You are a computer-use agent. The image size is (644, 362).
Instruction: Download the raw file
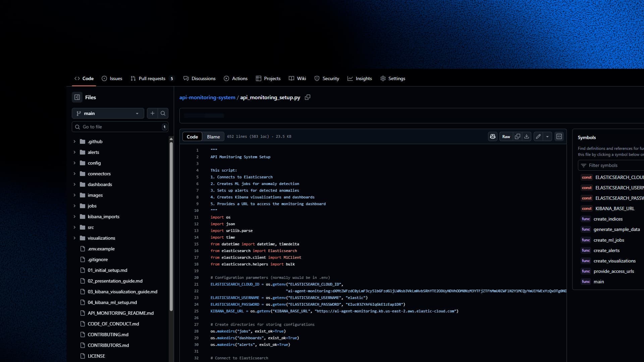coord(526,136)
